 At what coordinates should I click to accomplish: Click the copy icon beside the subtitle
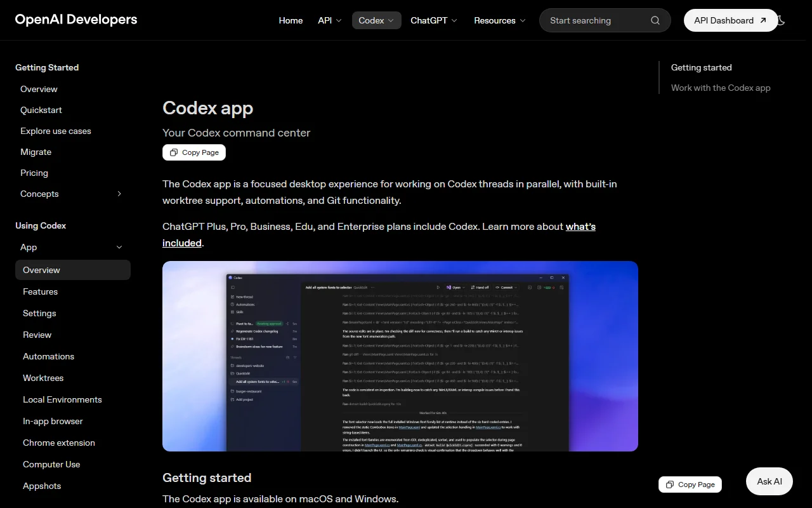(x=174, y=152)
